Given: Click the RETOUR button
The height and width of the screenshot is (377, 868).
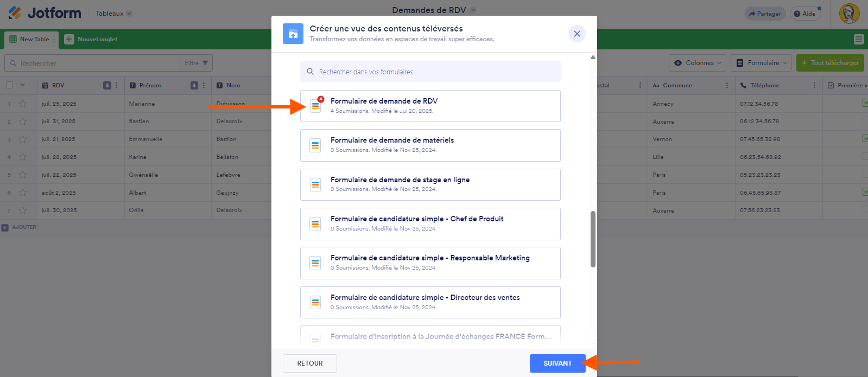Looking at the screenshot, I should [309, 363].
